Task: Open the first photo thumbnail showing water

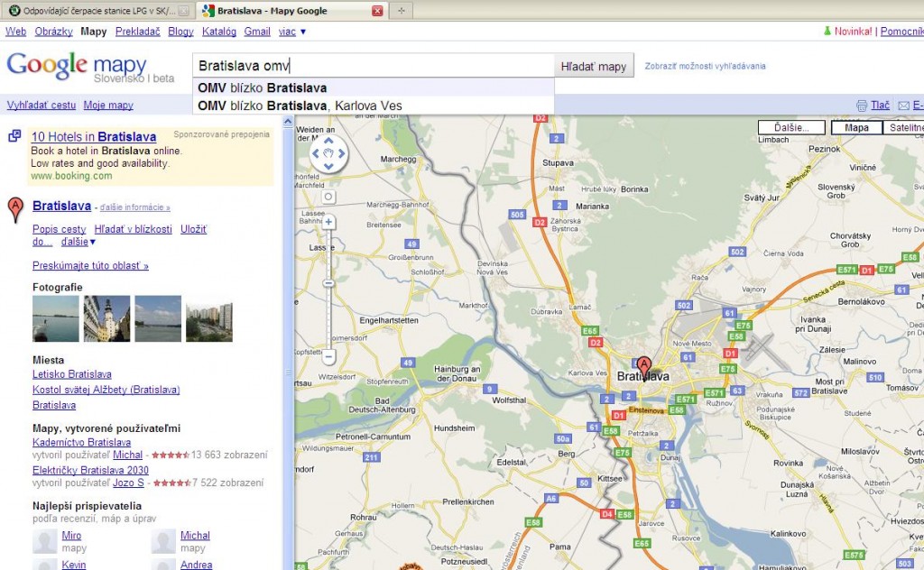Action: point(55,318)
